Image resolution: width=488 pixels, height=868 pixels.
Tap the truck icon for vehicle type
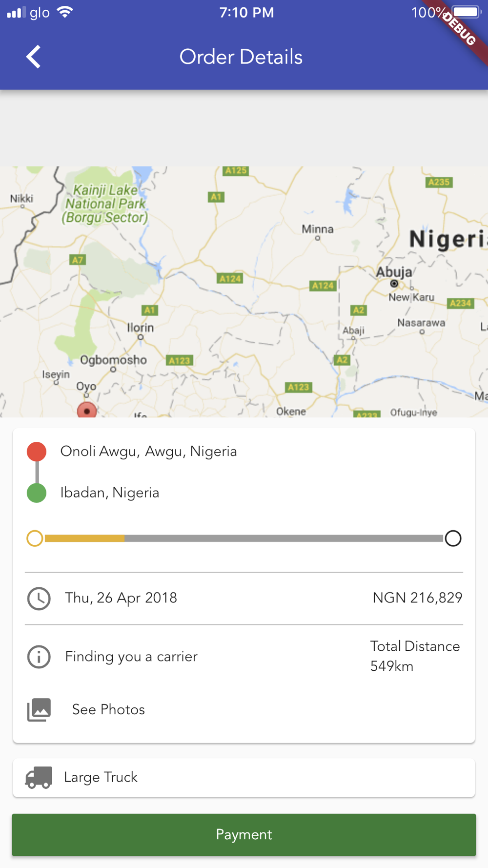pos(39,777)
